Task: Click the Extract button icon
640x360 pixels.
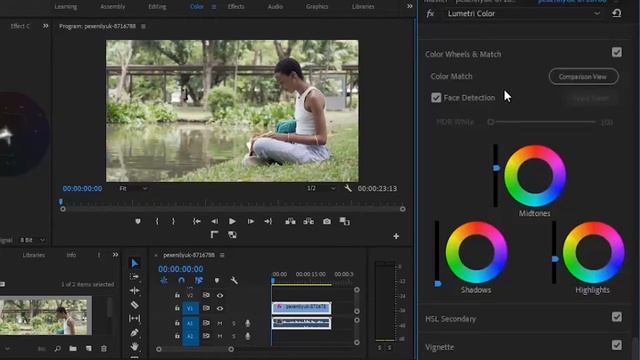Action: (309, 221)
